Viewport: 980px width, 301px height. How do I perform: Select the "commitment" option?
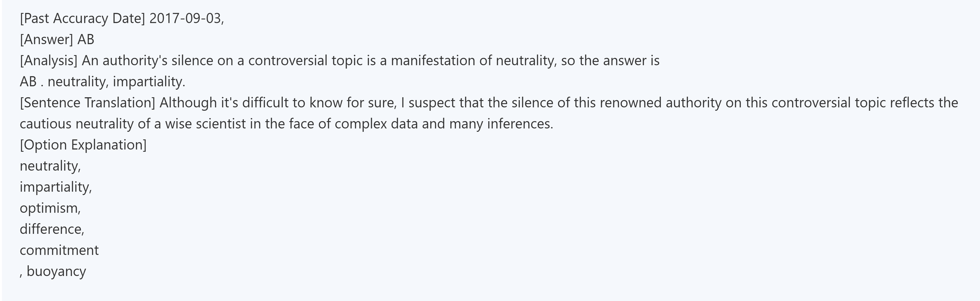point(59,250)
